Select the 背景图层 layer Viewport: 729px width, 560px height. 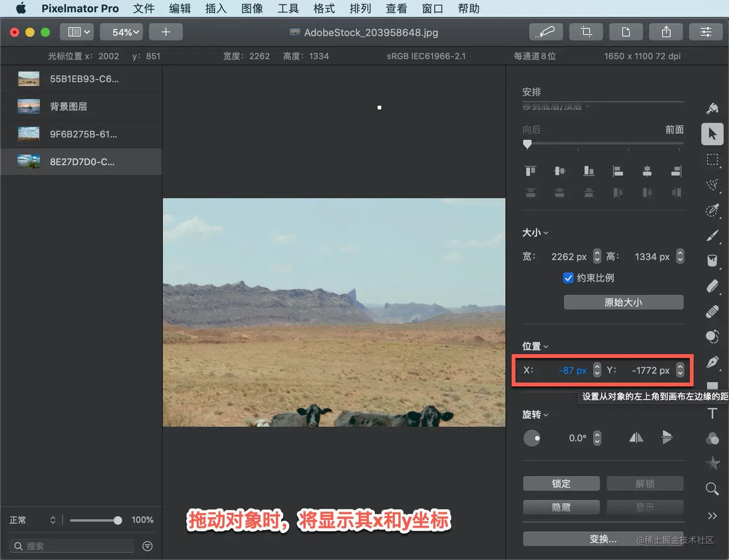tap(81, 107)
